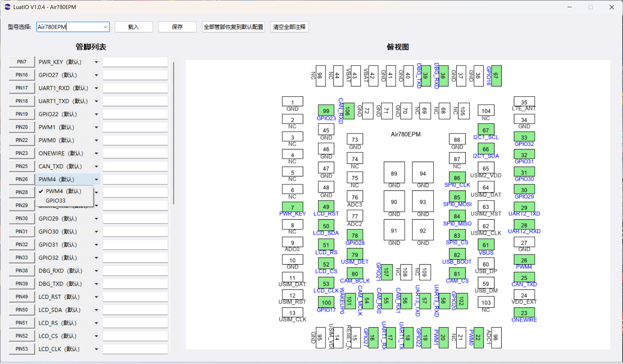Collapse the PIN26 PWM4 dropdown arrow
623x364 pixels.
click(96, 179)
